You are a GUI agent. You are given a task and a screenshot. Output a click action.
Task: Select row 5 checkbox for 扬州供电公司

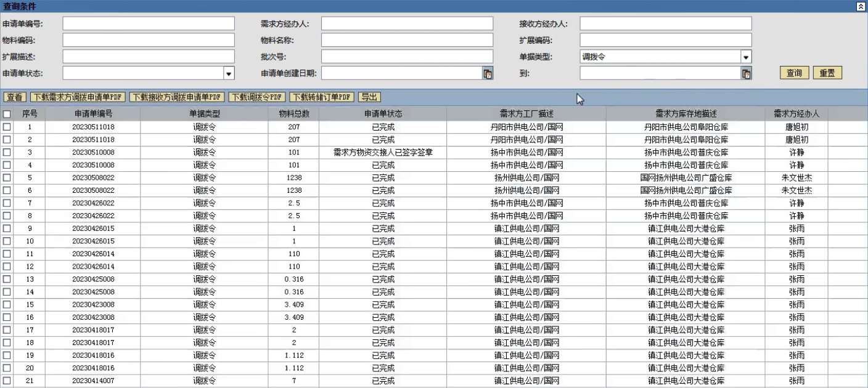coord(7,178)
